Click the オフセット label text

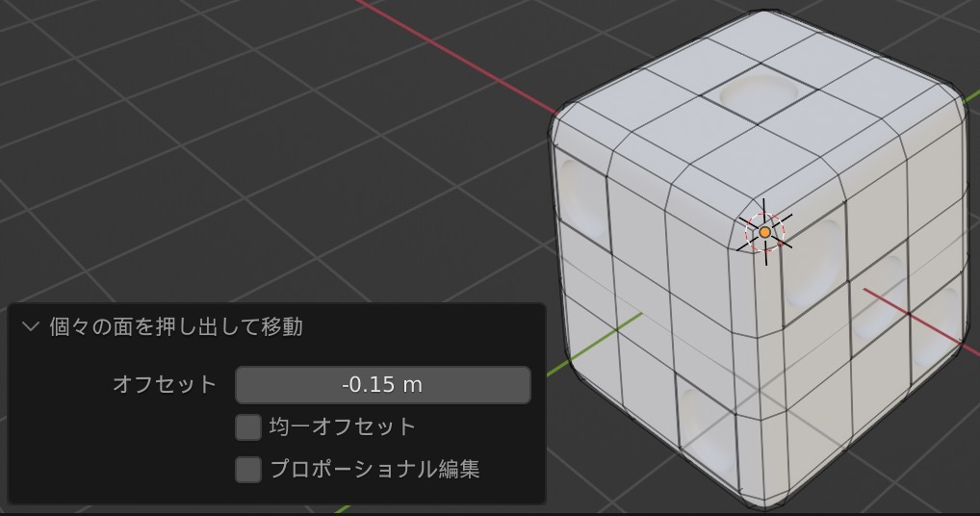click(x=165, y=384)
